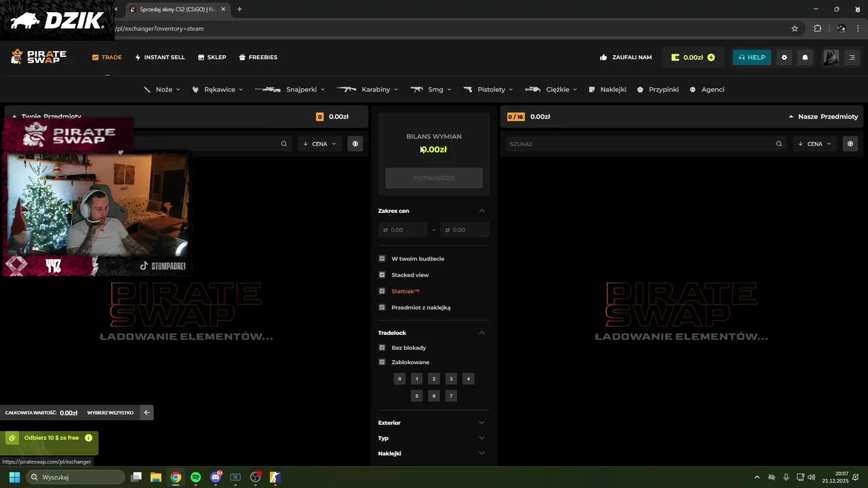Viewport: 868px width, 488px height.
Task: Click the maximum price input field
Action: 465,230
